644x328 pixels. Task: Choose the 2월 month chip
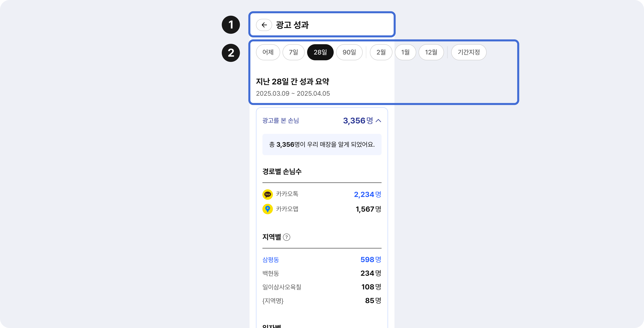tap(381, 52)
